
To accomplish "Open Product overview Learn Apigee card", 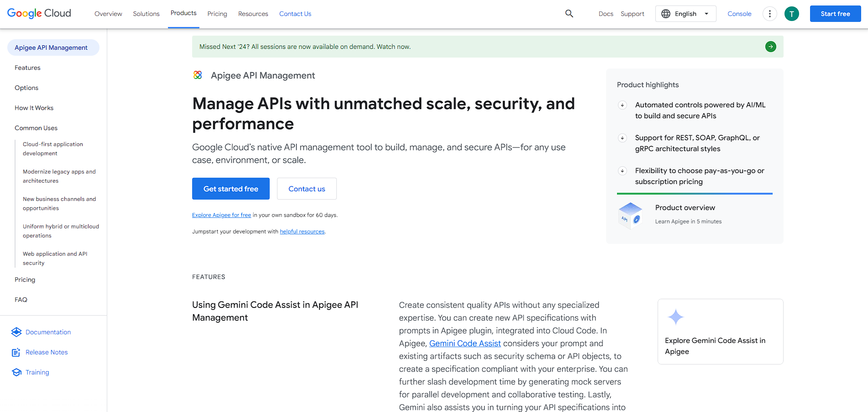I will click(695, 215).
